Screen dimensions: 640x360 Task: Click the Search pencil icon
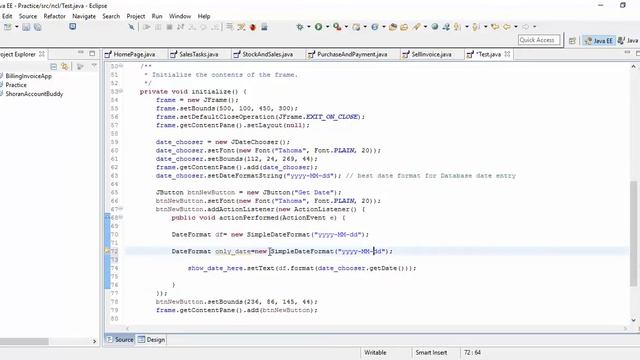coord(416,27)
